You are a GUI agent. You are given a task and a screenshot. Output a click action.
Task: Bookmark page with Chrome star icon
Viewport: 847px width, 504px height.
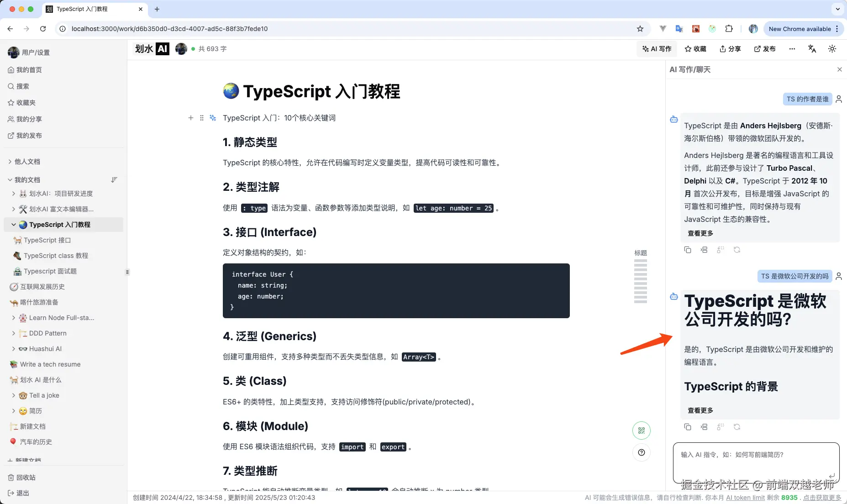point(640,29)
